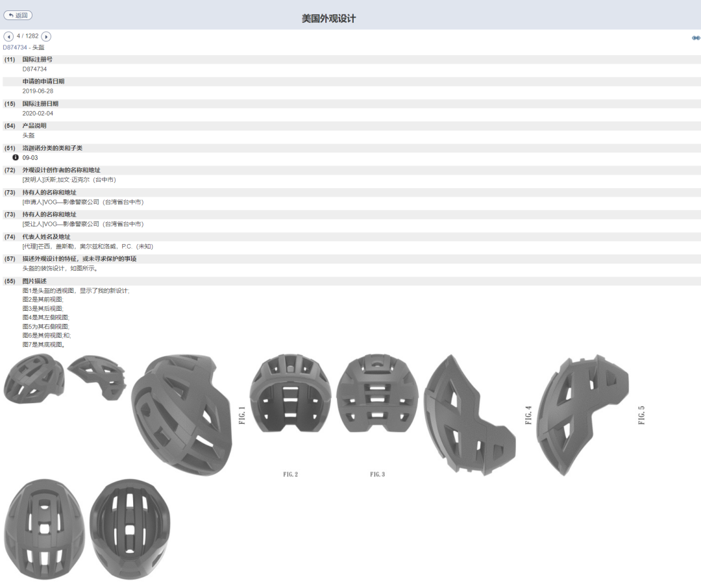
Task: Select description line 图1是头盔的透视图
Action: click(x=76, y=291)
